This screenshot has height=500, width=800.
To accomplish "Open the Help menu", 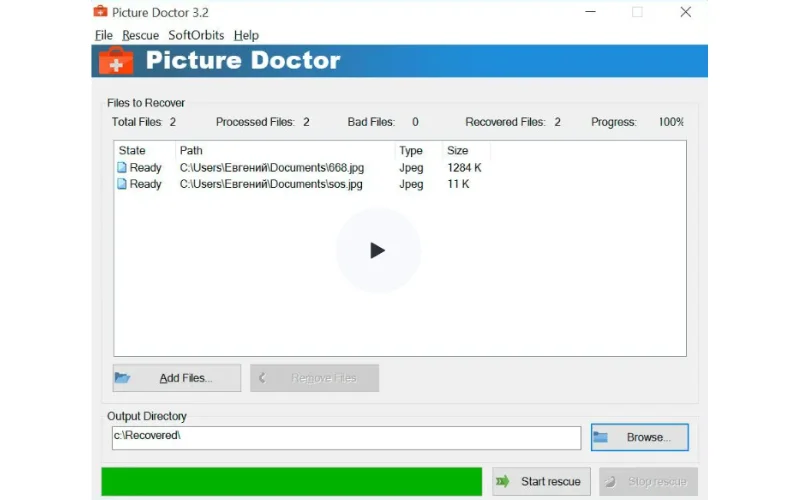I will (x=246, y=35).
